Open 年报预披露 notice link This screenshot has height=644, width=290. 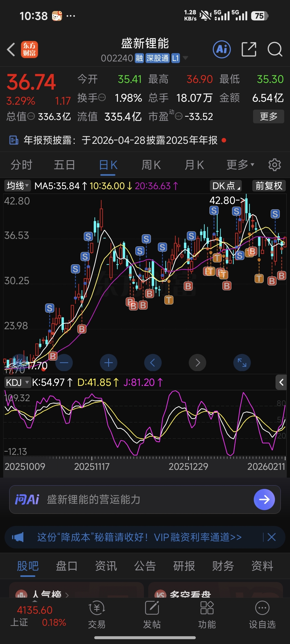[x=121, y=140]
